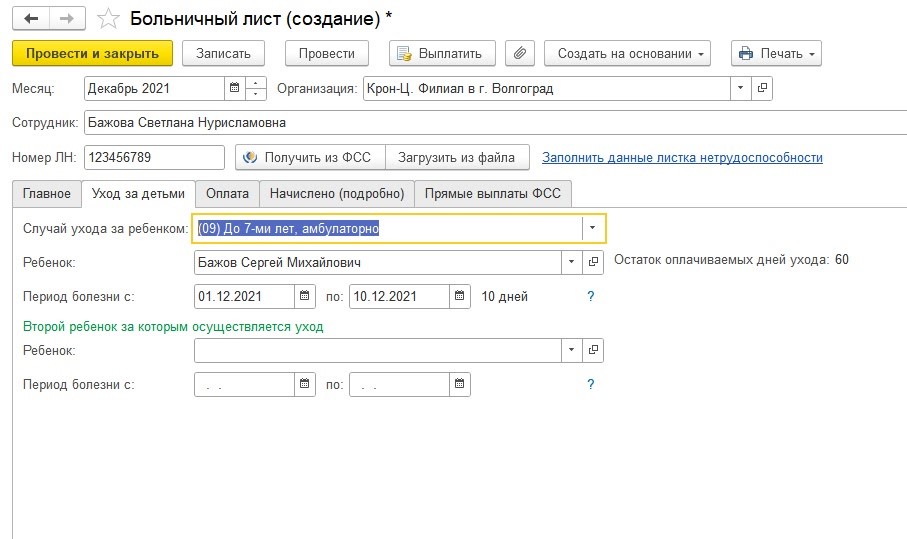The width and height of the screenshot is (907, 539).
Task: Open calendar for first illness start date
Action: pos(305,296)
